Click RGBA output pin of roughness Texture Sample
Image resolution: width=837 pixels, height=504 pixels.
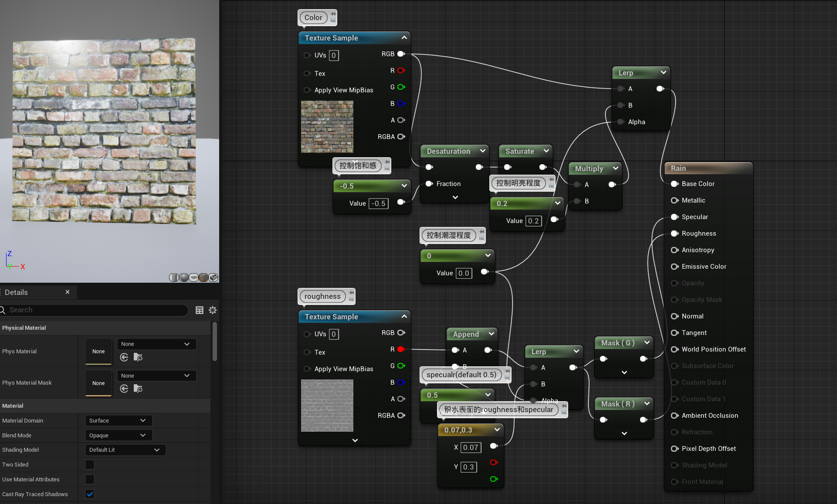tap(401, 416)
